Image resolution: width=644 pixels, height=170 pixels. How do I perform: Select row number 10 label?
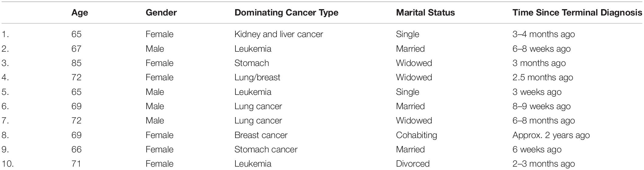point(8,164)
